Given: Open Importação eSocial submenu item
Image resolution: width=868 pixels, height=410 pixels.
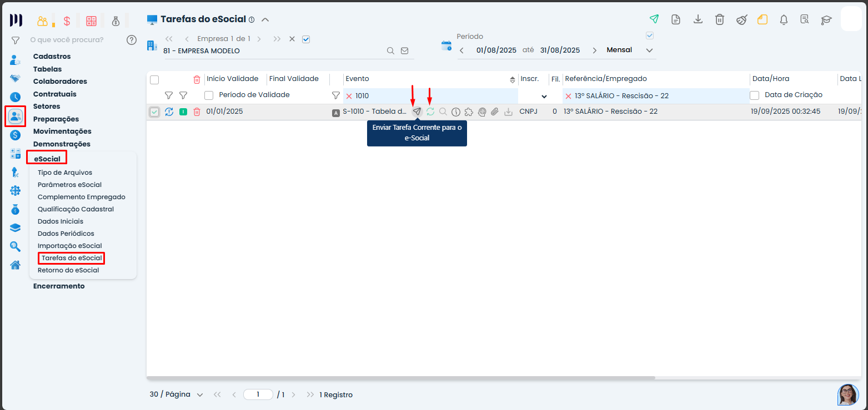Looking at the screenshot, I should [69, 246].
